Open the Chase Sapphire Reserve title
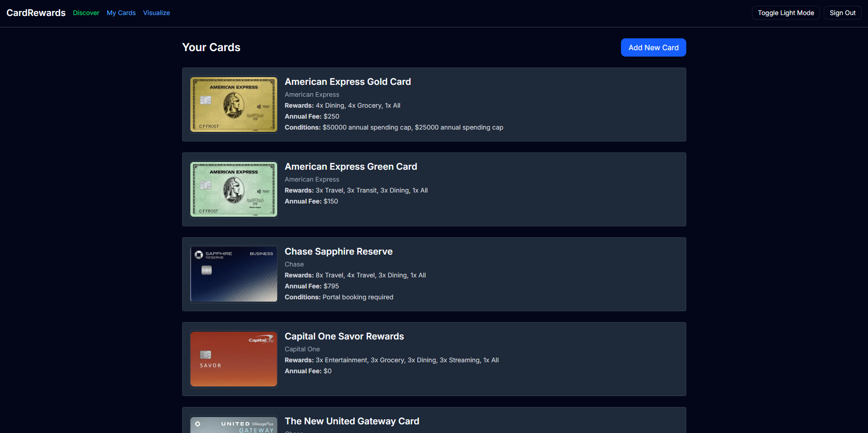 [339, 251]
